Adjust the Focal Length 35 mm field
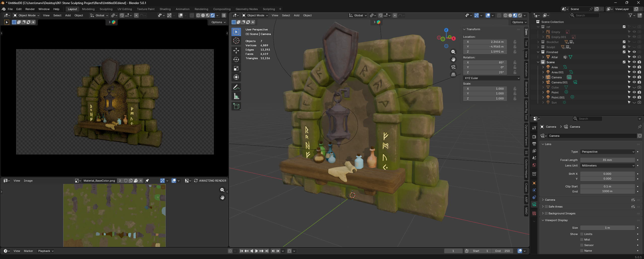The width and height of the screenshot is (644, 259). coord(607,160)
